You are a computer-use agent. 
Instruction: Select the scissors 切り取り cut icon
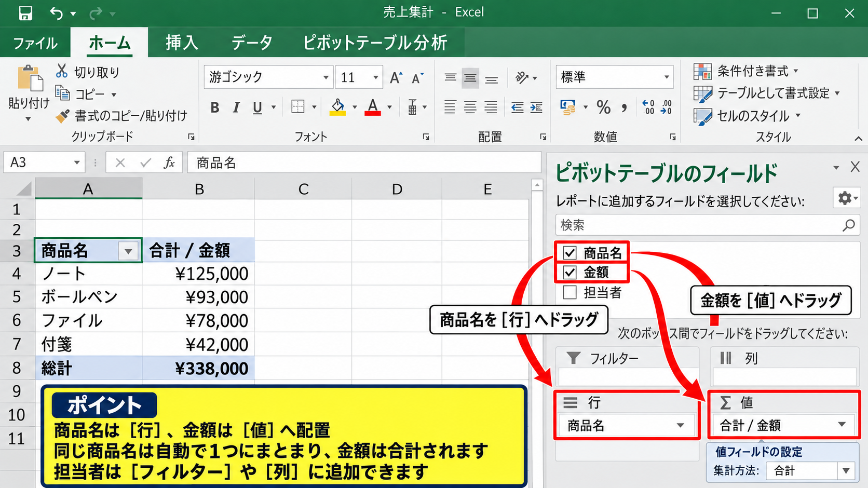[x=62, y=71]
